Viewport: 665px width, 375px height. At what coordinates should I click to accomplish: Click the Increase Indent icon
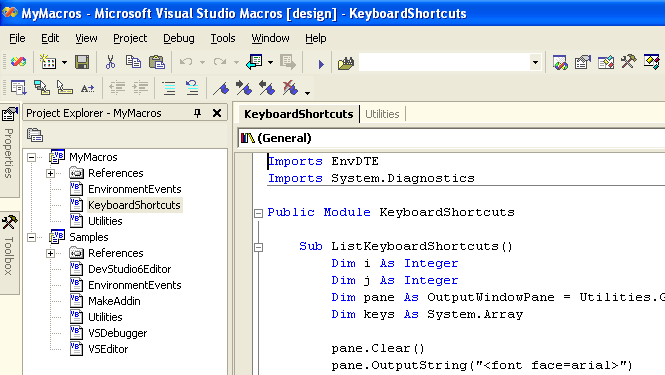[140, 88]
